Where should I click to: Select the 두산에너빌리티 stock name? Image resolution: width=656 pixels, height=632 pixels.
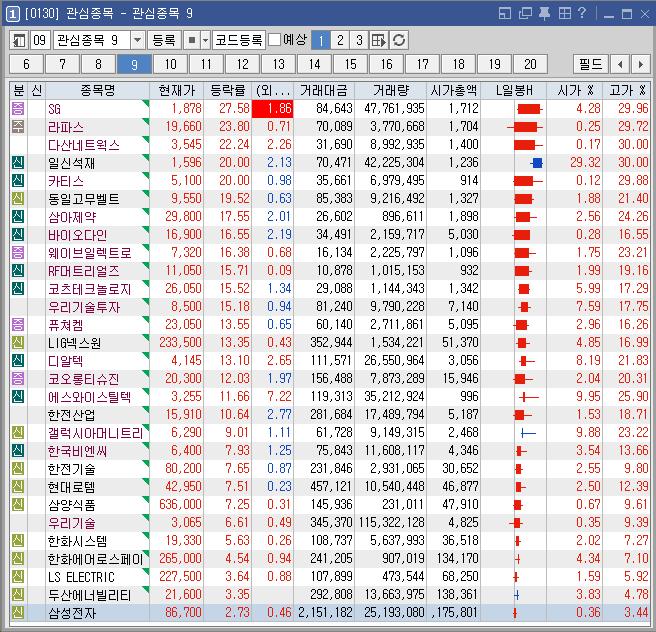click(x=90, y=595)
